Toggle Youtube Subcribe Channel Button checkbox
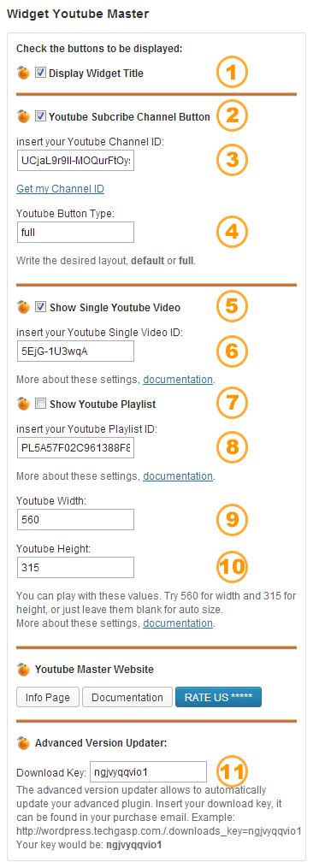313x868 pixels. click(x=40, y=116)
